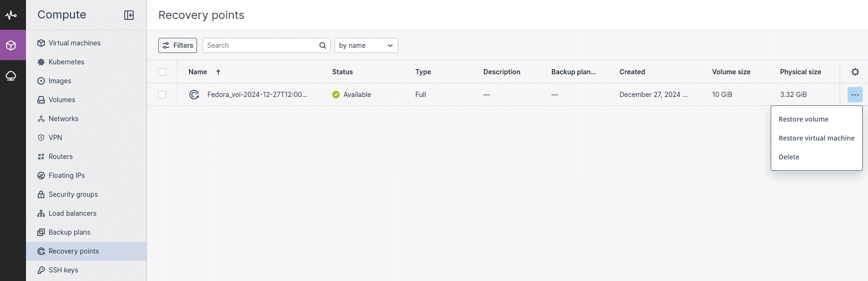Image resolution: width=868 pixels, height=281 pixels.
Task: Open the monitoring pulse icon in left rail
Action: pos(11,15)
